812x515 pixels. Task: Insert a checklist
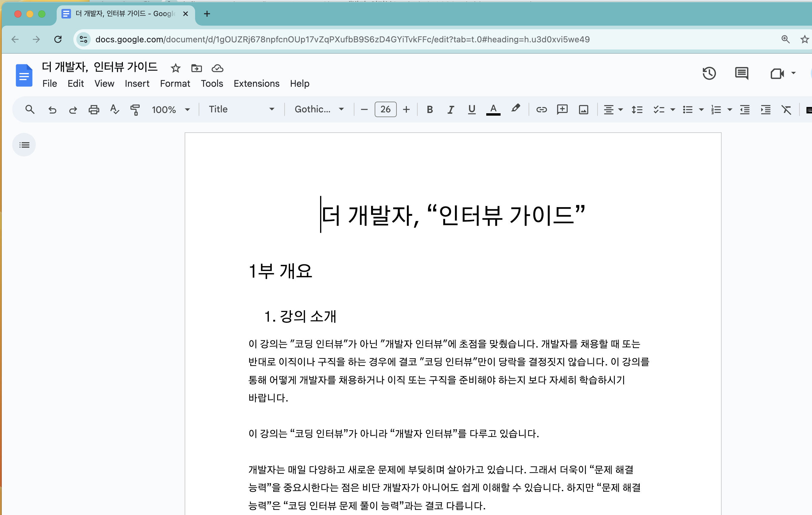pyautogui.click(x=659, y=109)
